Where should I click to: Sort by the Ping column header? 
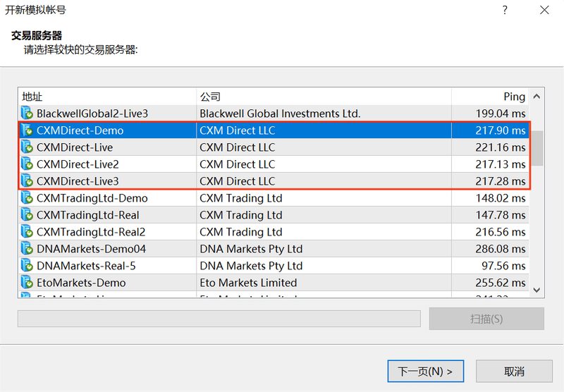coord(490,97)
